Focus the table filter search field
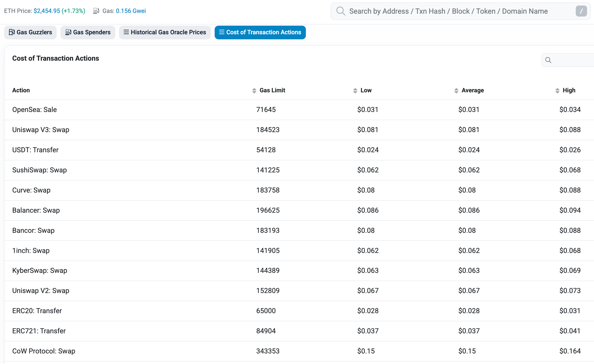Image resolution: width=594 pixels, height=364 pixels. click(x=568, y=60)
